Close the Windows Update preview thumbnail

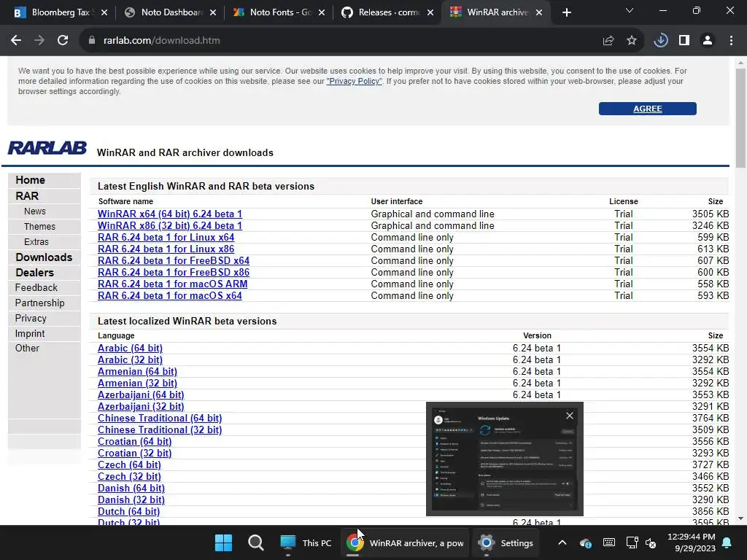coord(569,416)
